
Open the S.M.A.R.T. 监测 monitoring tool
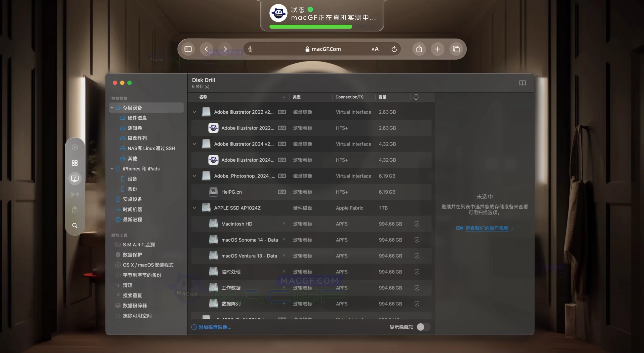click(x=139, y=245)
